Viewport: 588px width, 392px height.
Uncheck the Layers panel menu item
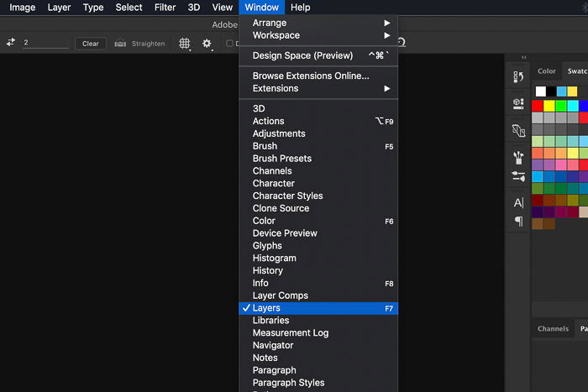point(318,308)
